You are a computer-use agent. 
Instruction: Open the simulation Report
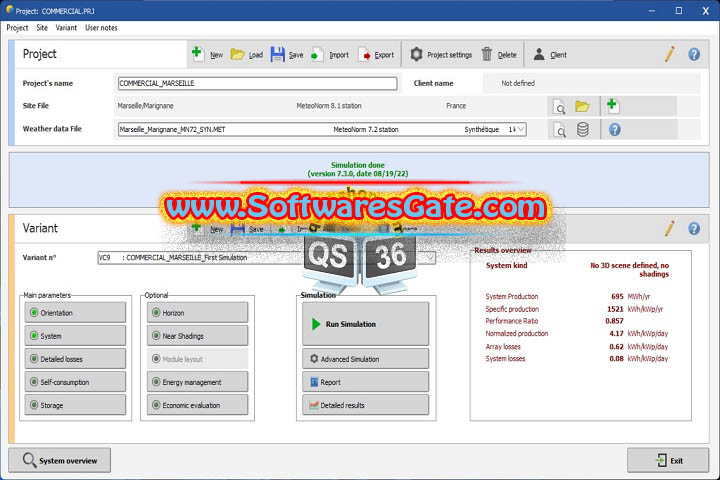coord(366,382)
